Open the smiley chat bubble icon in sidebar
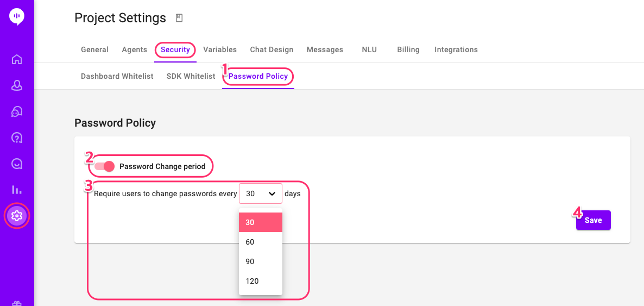Image resolution: width=644 pixels, height=306 pixels. click(x=17, y=164)
